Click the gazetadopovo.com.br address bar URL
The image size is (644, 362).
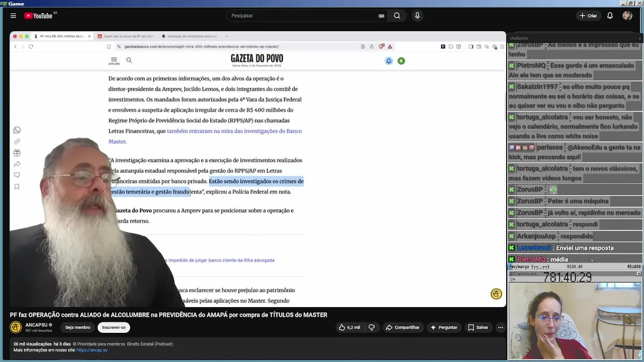201,47
